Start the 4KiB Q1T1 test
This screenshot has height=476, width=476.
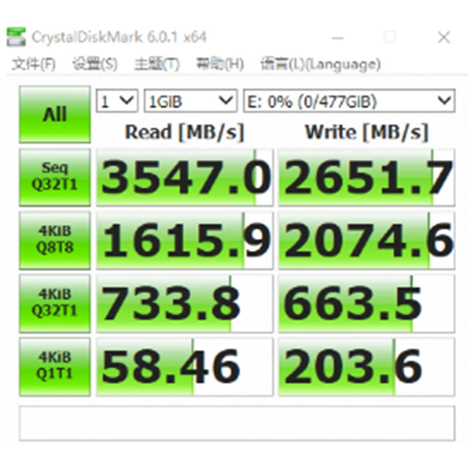click(x=55, y=367)
